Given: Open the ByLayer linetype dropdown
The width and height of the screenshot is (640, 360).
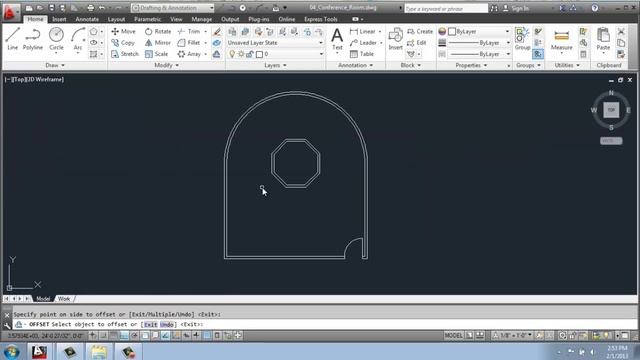Looking at the screenshot, I should (479, 54).
